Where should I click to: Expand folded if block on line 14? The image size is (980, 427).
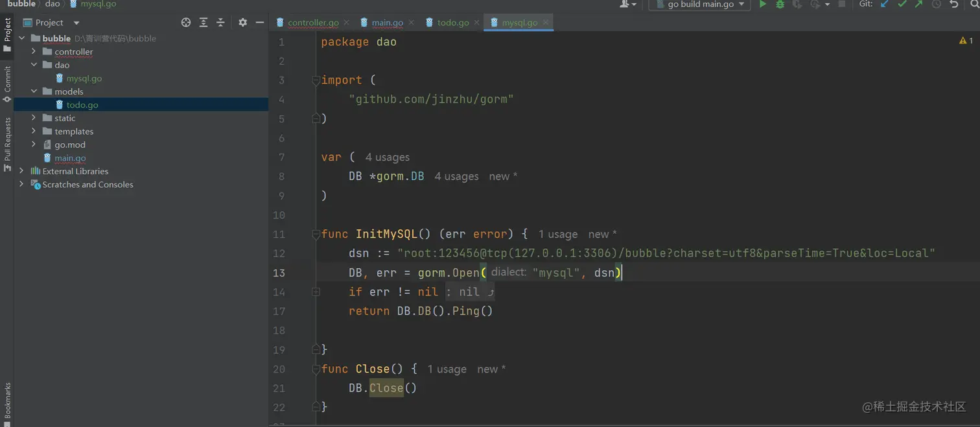click(x=316, y=292)
